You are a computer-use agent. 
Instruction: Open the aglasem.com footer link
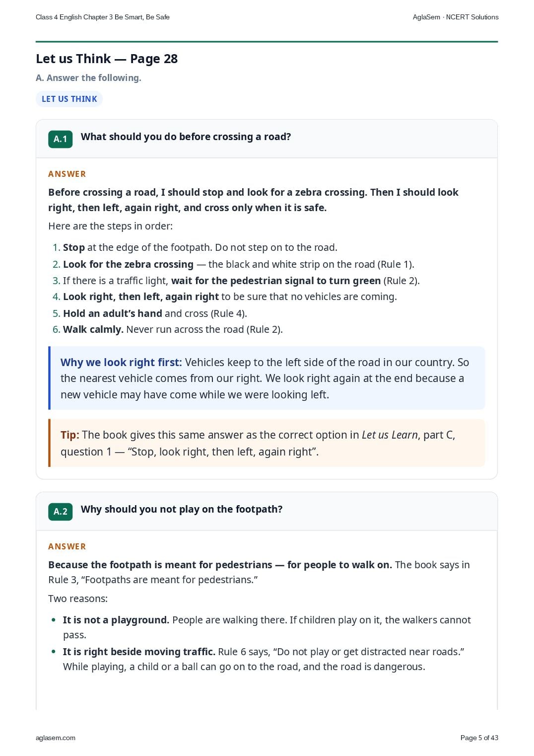click(56, 738)
